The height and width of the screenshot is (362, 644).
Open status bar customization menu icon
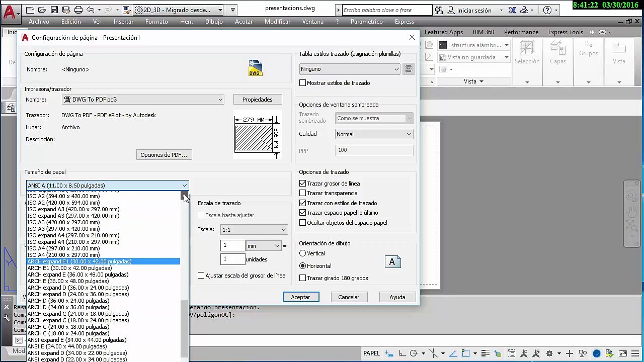(x=635, y=353)
